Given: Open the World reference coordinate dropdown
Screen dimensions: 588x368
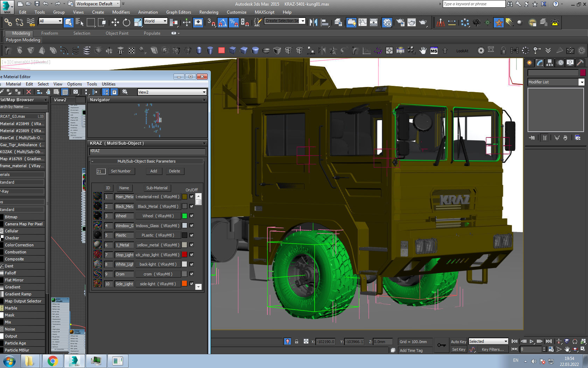Looking at the screenshot, I should tap(155, 21).
